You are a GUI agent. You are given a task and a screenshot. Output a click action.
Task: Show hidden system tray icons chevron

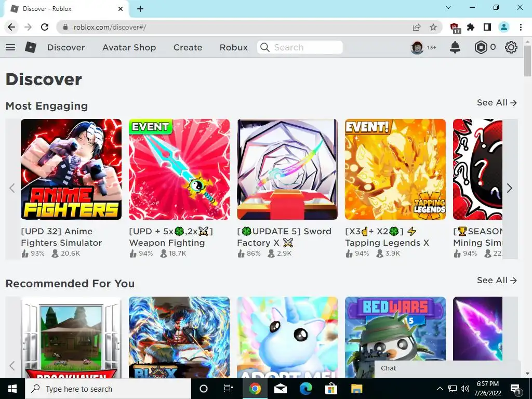pyautogui.click(x=440, y=389)
